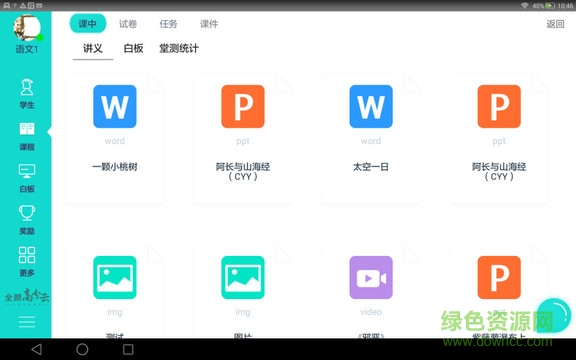Tap the floating teal circle button

point(554,315)
